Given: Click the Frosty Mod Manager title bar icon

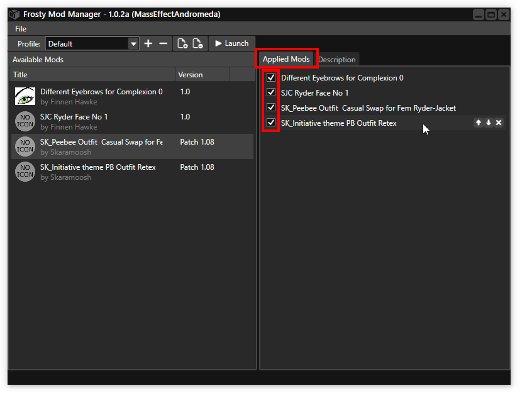Looking at the screenshot, I should coord(14,14).
